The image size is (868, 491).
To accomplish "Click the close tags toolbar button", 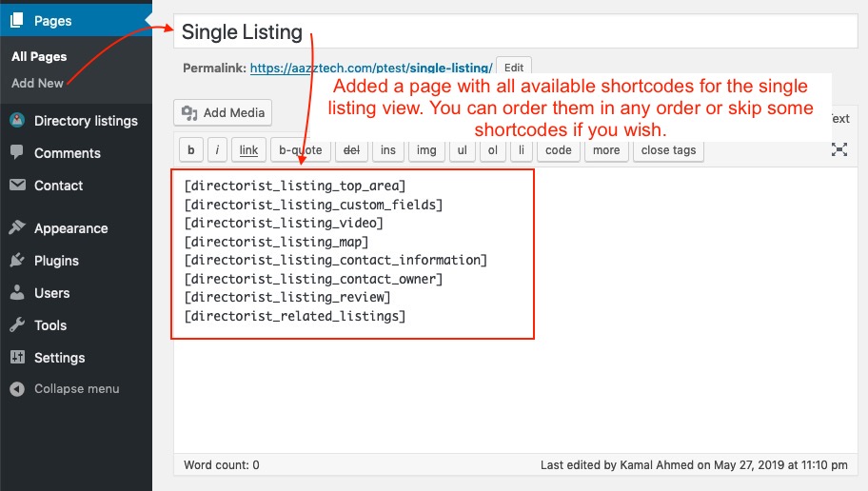I will (668, 150).
